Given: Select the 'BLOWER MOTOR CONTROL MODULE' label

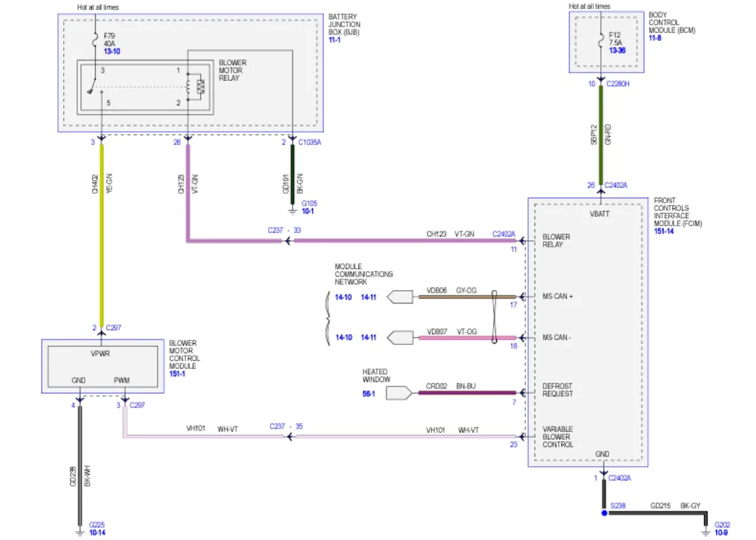Looking at the screenshot, I should click(184, 354).
